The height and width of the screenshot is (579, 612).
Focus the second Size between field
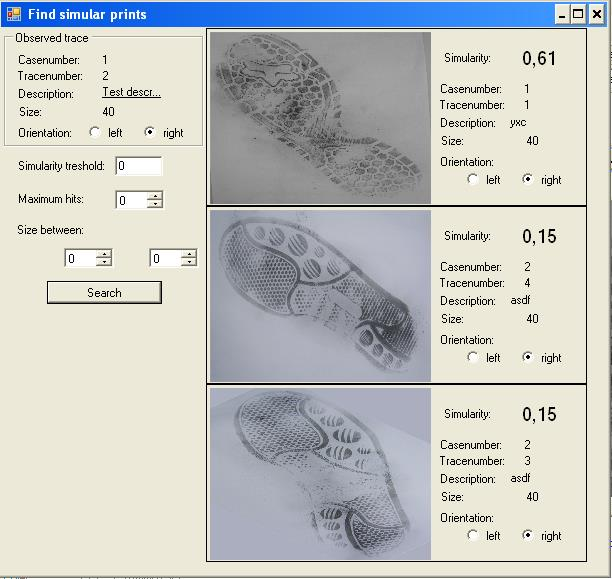click(x=166, y=258)
